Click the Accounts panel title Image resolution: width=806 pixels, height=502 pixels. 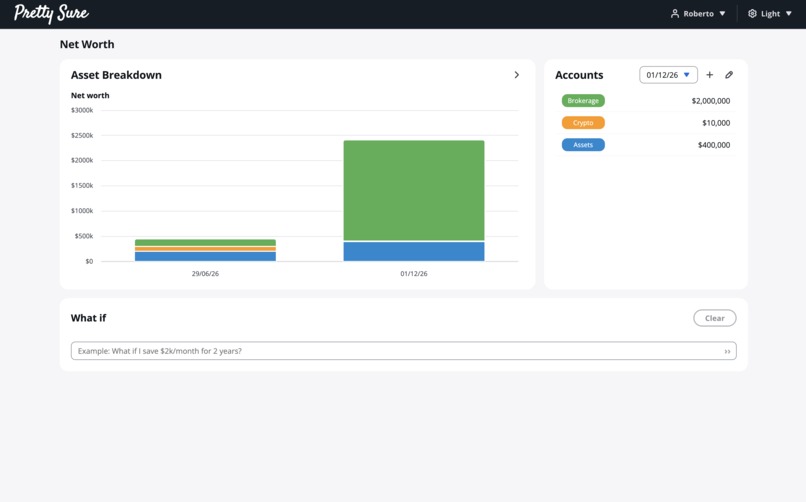(579, 75)
